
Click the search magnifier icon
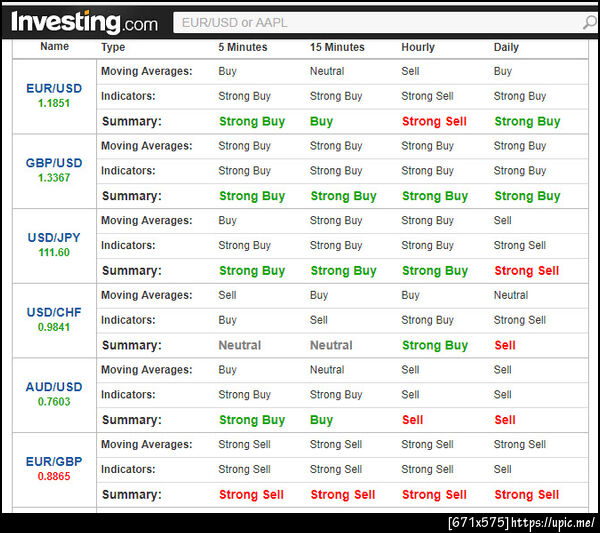(589, 22)
